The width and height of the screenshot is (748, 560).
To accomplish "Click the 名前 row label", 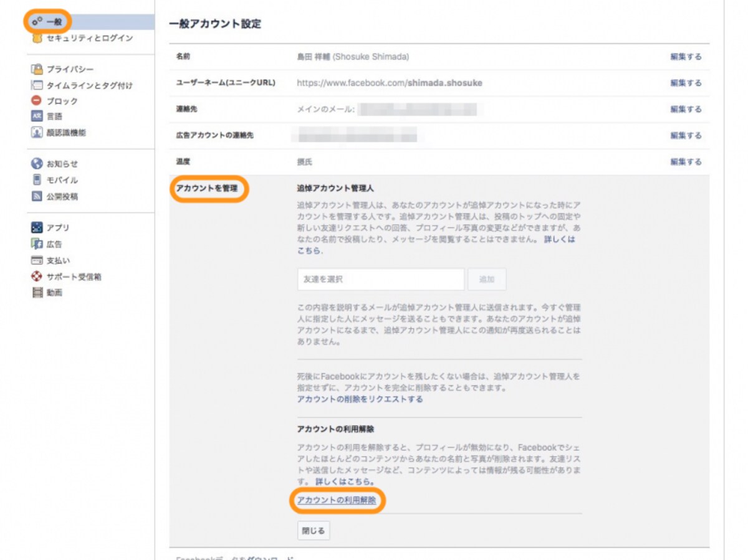I will [183, 57].
